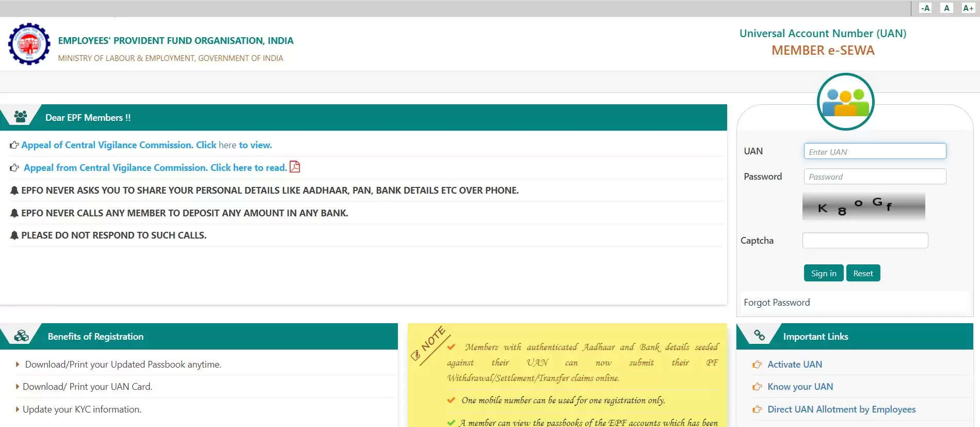980x427 pixels.
Task: Click the captcha image
Action: click(x=863, y=207)
